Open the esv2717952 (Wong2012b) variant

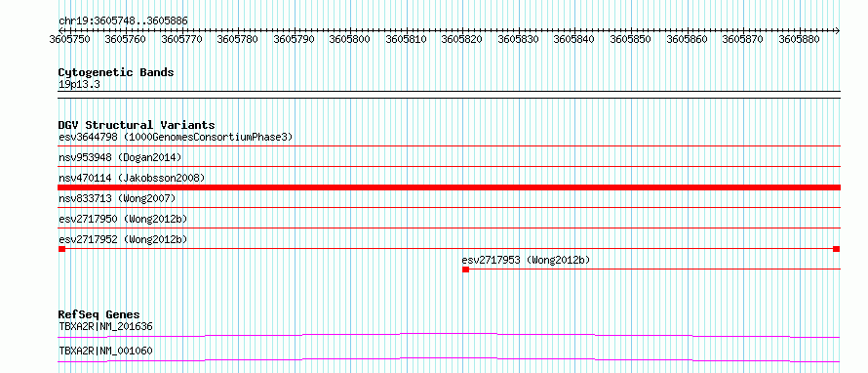(x=123, y=239)
